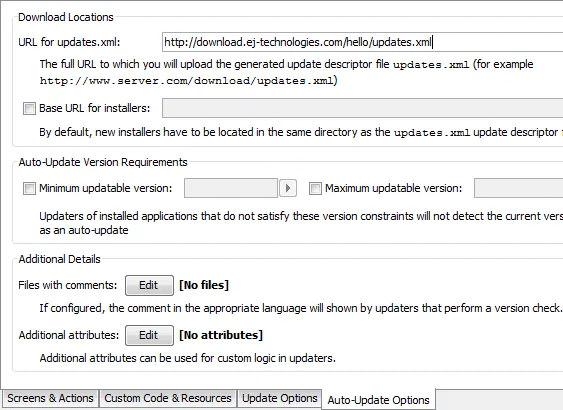The image size is (563, 410).
Task: Edit the Files with comments setting
Action: click(149, 285)
